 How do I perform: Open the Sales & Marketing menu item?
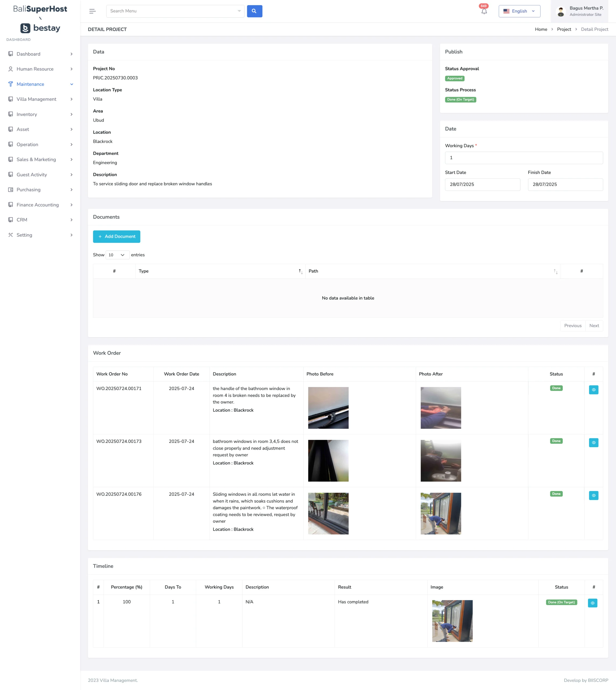(x=40, y=160)
